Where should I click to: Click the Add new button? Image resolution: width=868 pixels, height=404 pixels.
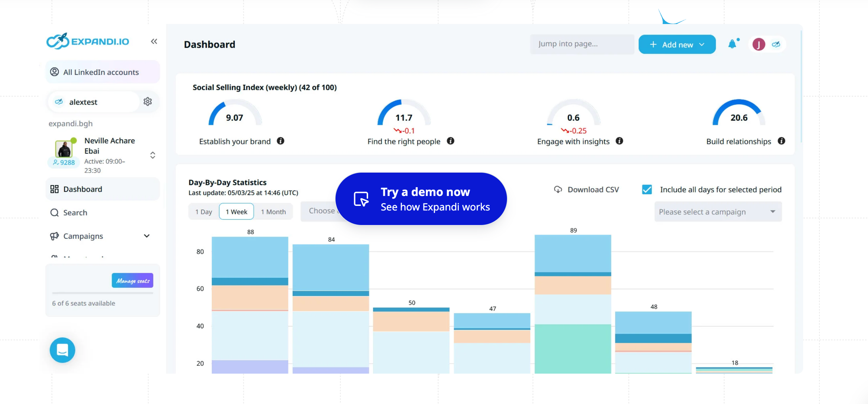coord(677,45)
